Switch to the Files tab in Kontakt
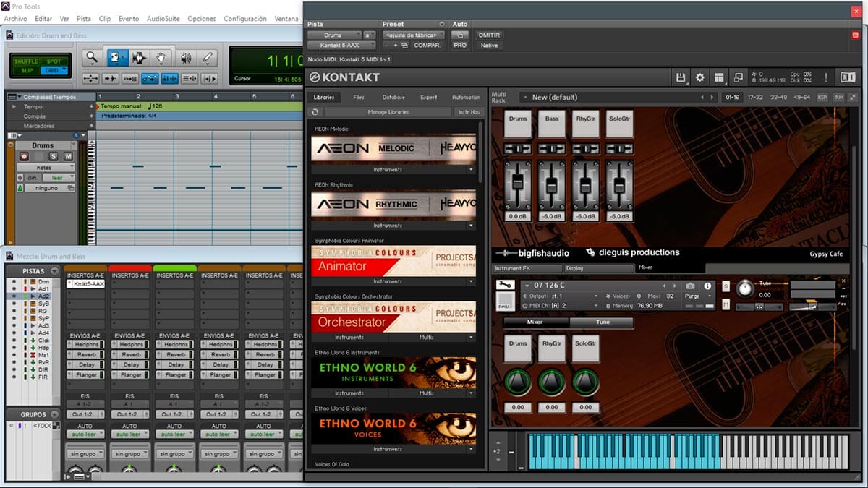Image resolution: width=868 pixels, height=488 pixels. pos(359,97)
